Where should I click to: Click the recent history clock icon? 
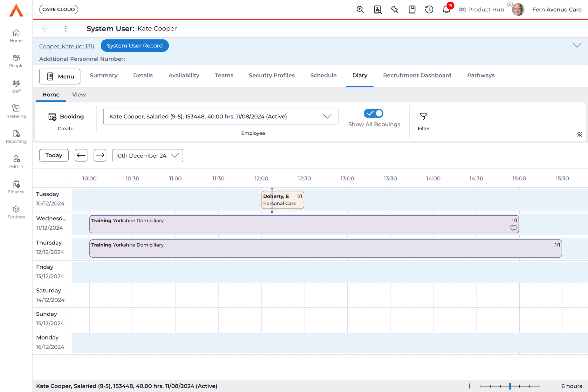point(429,10)
